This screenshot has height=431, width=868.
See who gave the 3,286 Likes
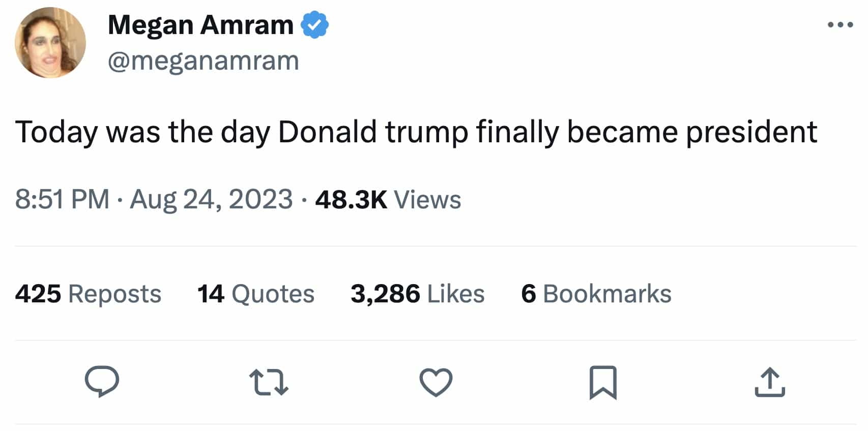417,294
